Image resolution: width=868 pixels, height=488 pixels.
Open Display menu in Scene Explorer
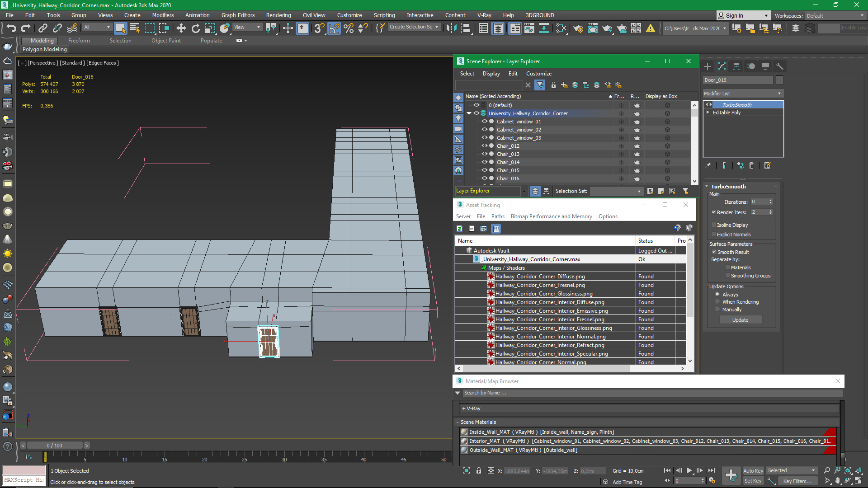pos(491,74)
